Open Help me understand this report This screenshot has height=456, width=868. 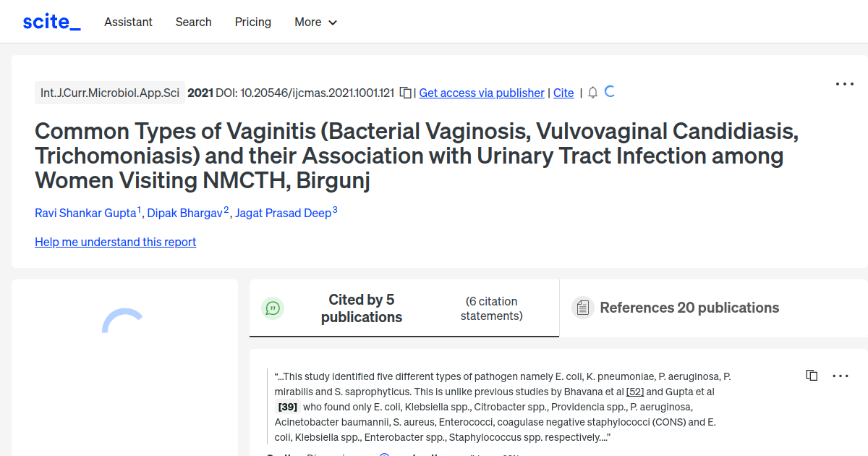coord(115,242)
